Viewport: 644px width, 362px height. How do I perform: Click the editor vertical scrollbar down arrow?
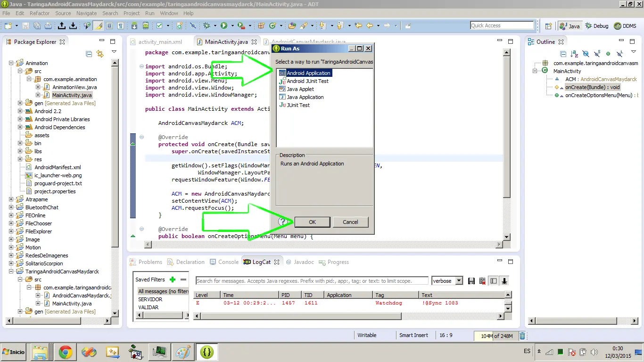tap(507, 237)
